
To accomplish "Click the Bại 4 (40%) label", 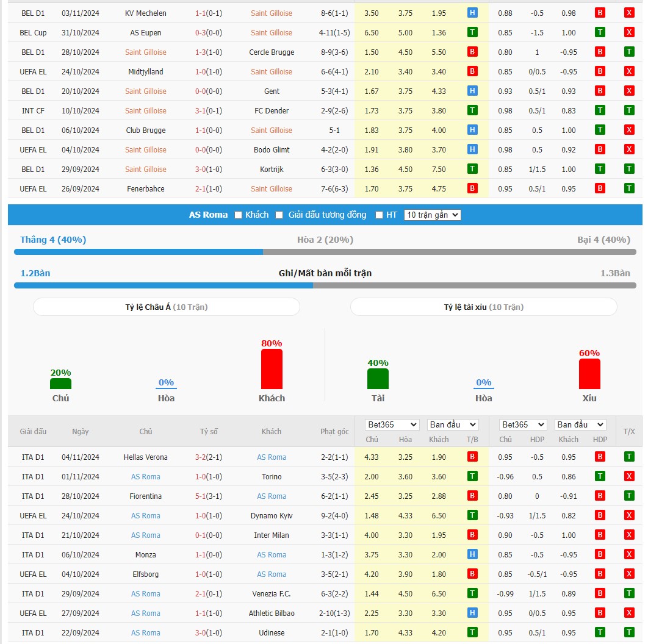I will point(603,240).
